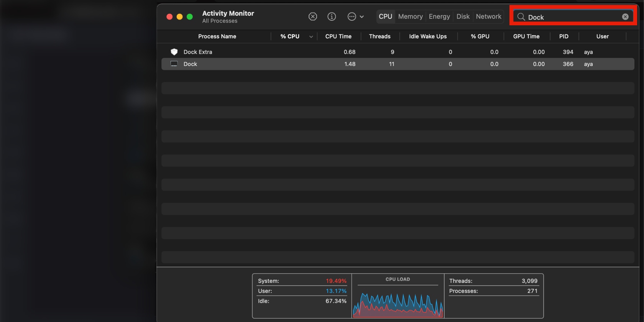Click the green full-screen window button
Image resolution: width=644 pixels, height=322 pixels.
[189, 16]
